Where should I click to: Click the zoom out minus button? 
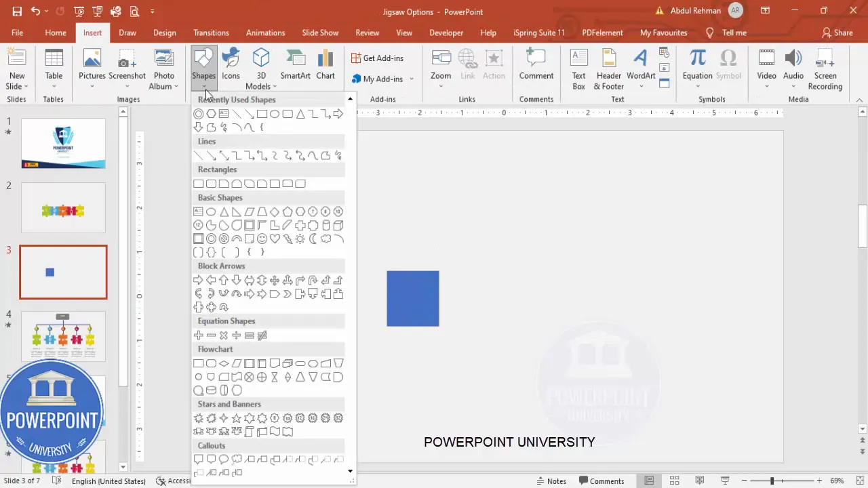click(744, 481)
